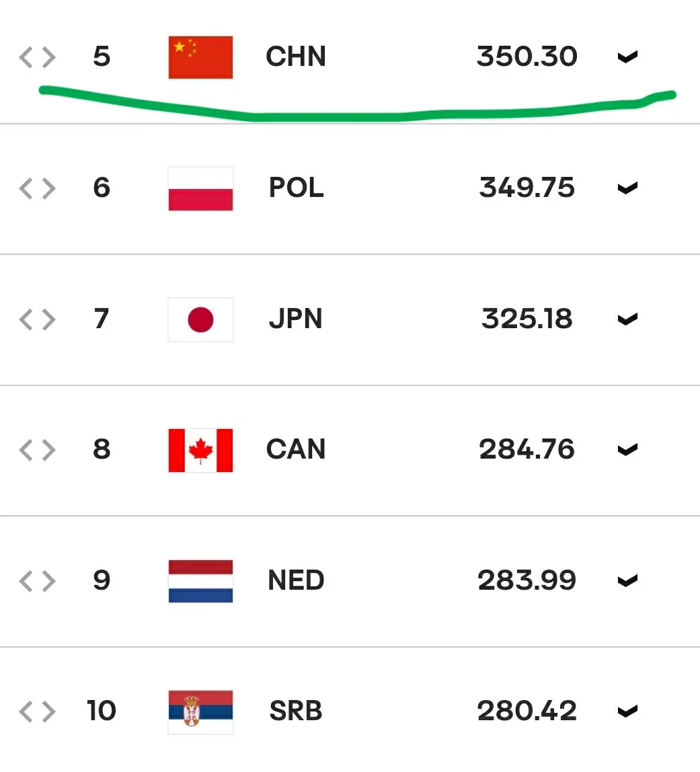Expand the JPN row details chevron
This screenshot has height=772, width=700.
627,319
